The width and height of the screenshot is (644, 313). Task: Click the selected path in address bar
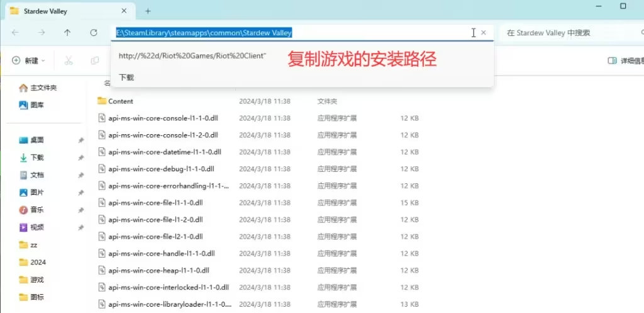click(204, 33)
